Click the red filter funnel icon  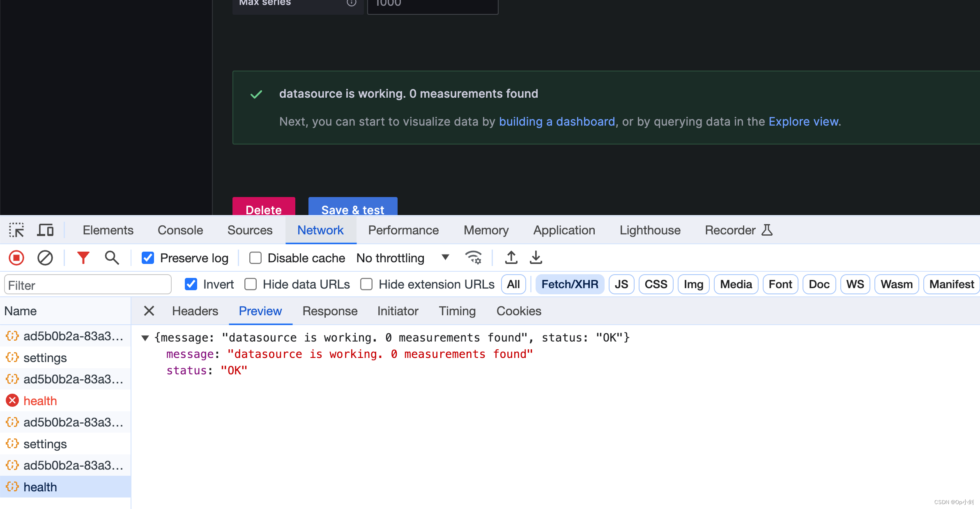(83, 258)
